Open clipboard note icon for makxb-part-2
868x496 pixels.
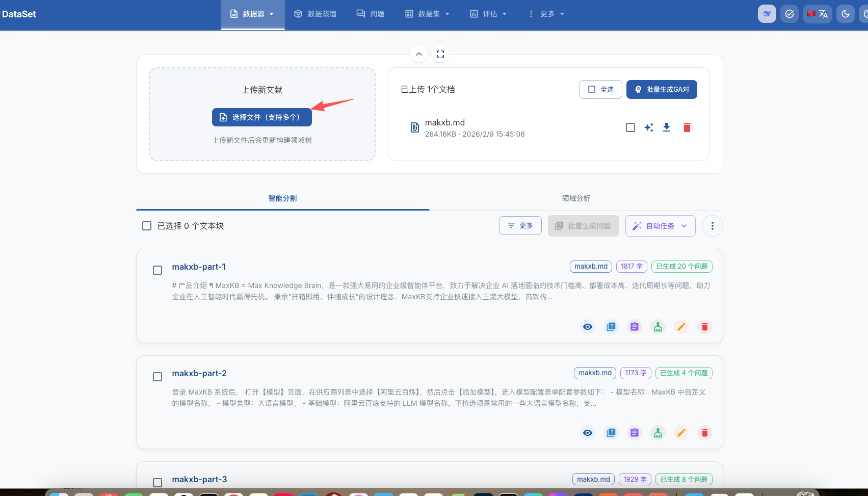point(635,433)
